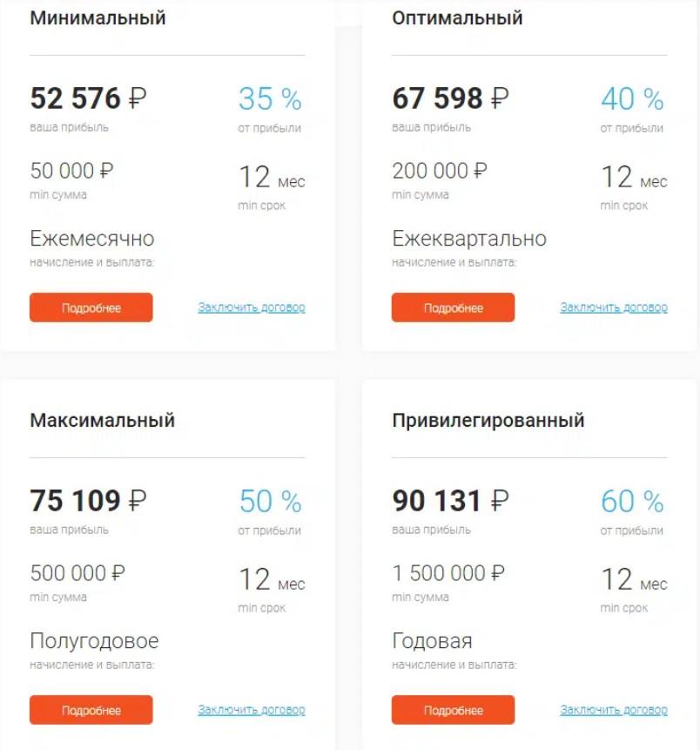Click the 40 % rate on Оптимальный
This screenshot has height=750, width=700.
[630, 98]
